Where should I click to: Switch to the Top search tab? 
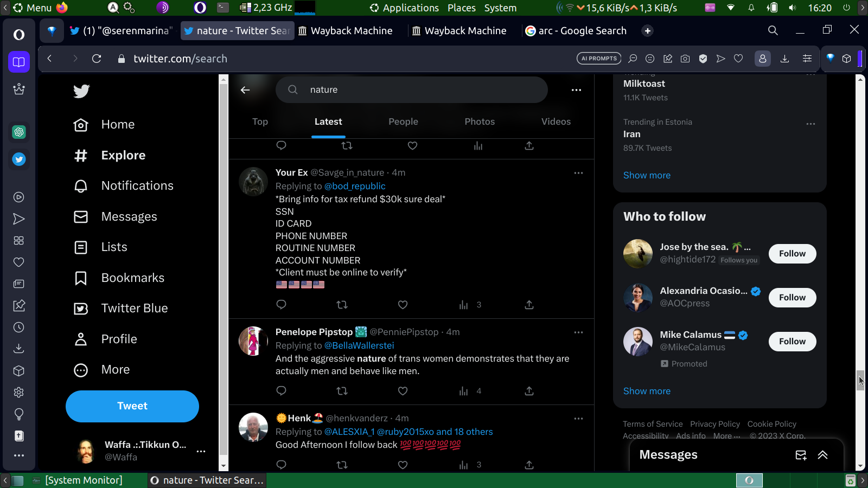click(x=260, y=122)
